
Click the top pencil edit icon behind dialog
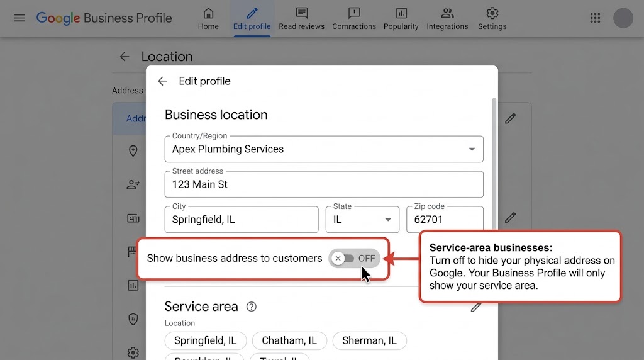[510, 119]
